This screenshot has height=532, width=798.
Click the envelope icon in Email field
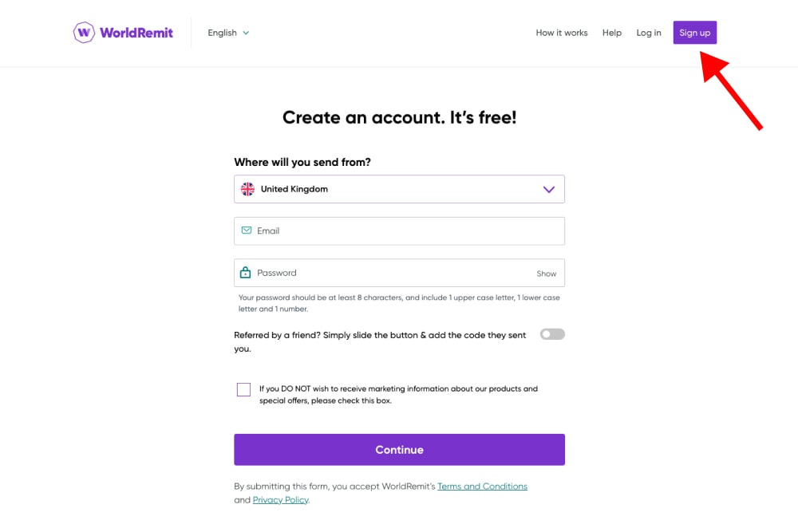click(x=247, y=231)
